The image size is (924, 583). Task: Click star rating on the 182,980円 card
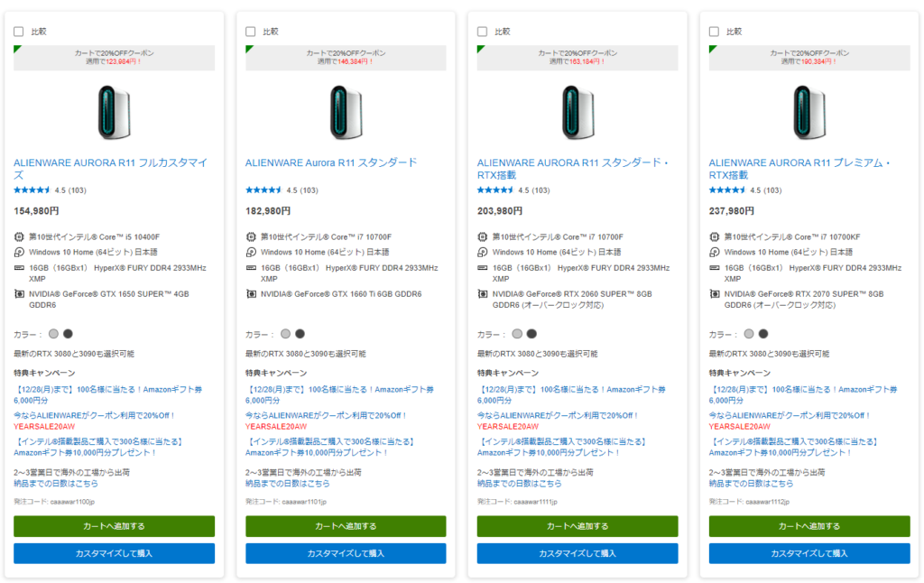pos(263,190)
